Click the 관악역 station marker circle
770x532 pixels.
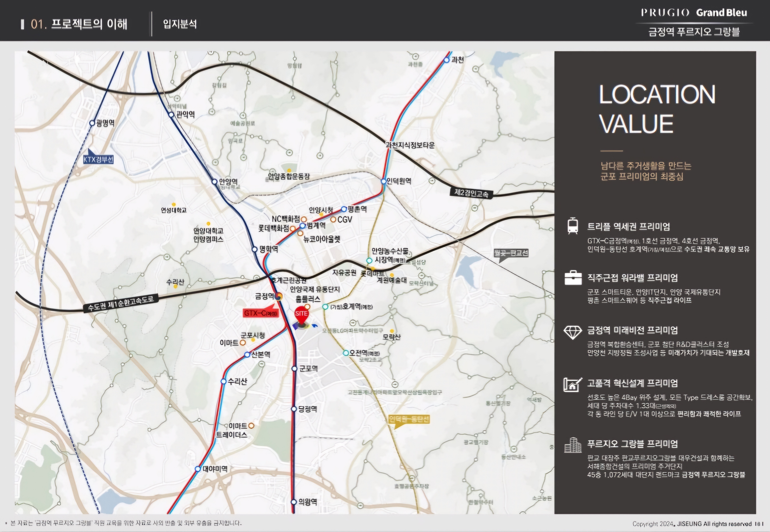(x=171, y=115)
